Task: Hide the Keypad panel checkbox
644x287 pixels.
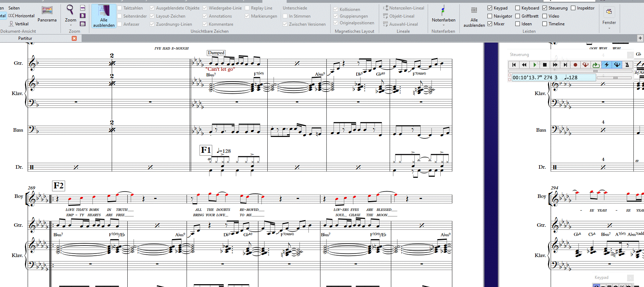Action: (x=490, y=8)
